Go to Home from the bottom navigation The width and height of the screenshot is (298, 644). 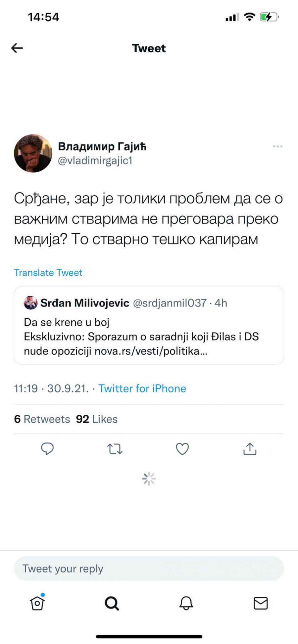(x=37, y=603)
